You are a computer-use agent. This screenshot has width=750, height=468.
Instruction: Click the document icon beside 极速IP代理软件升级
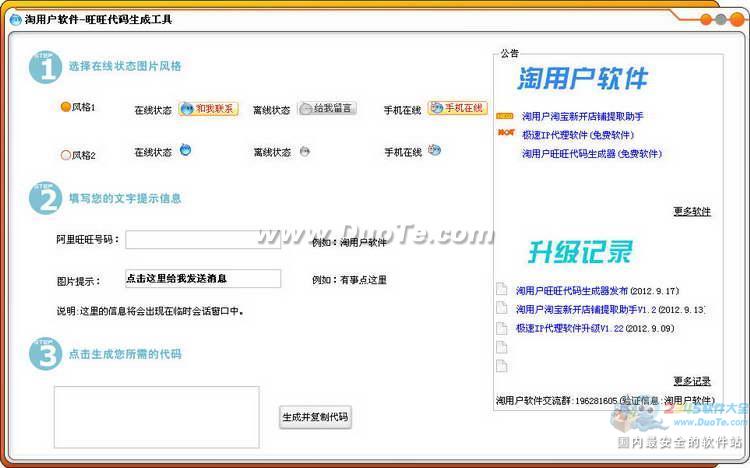point(501,327)
